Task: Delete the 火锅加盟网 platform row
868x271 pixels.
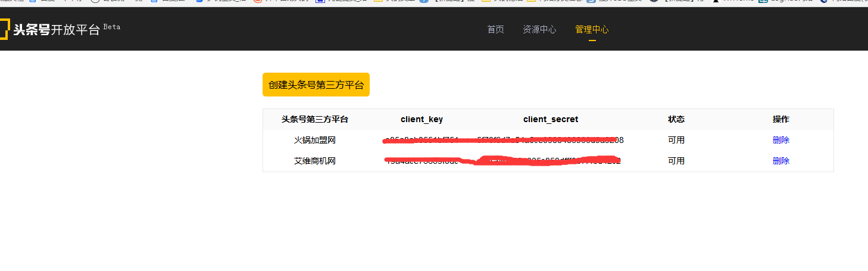Action: pyautogui.click(x=780, y=140)
